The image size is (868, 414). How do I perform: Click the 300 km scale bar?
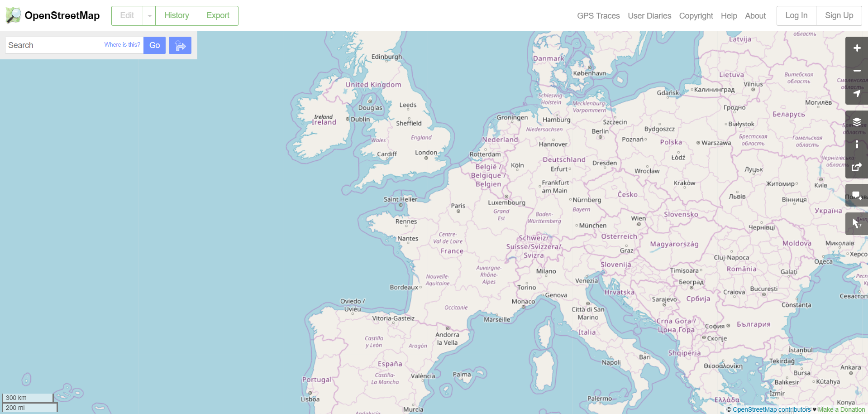click(x=28, y=398)
